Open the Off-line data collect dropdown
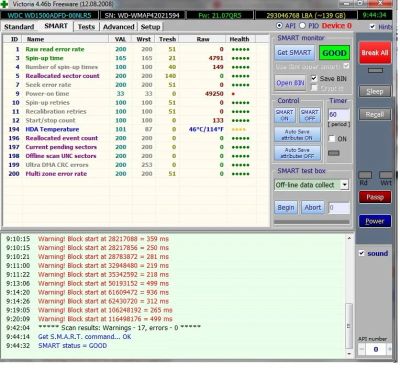 [344, 185]
